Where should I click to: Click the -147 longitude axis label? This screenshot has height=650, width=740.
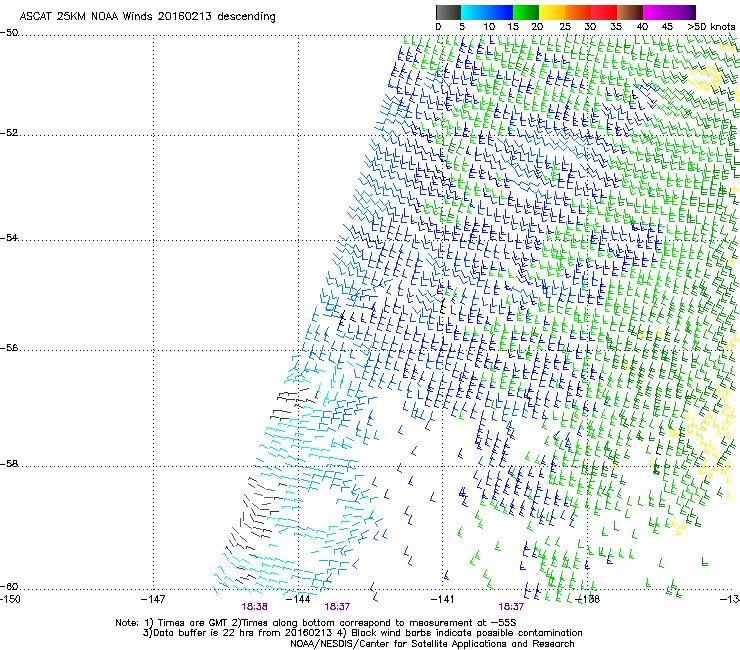pos(153,599)
